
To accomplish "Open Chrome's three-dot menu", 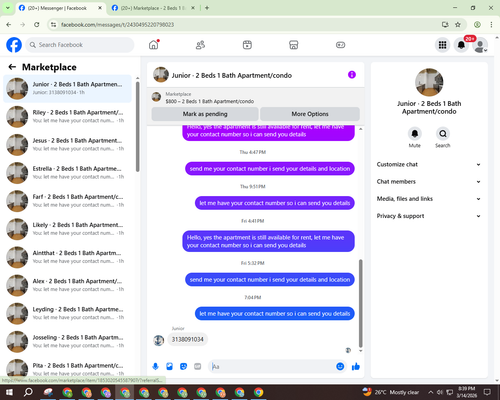I will click(x=491, y=24).
